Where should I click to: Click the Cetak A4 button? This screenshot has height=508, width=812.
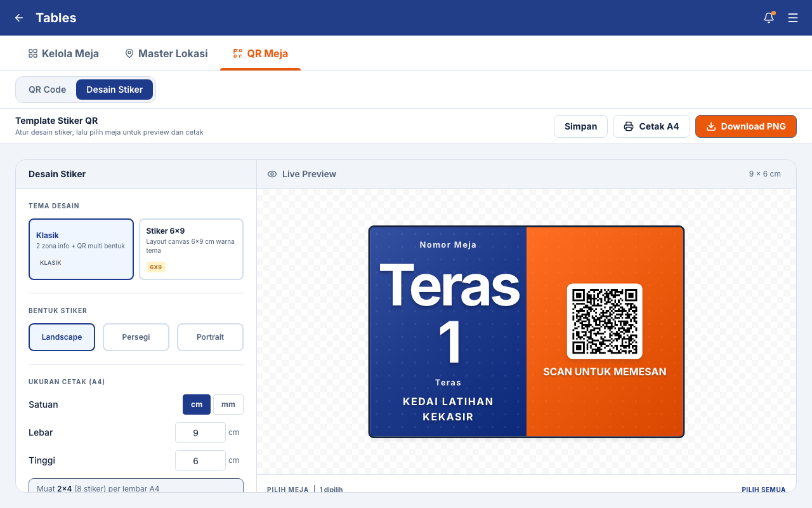652,126
